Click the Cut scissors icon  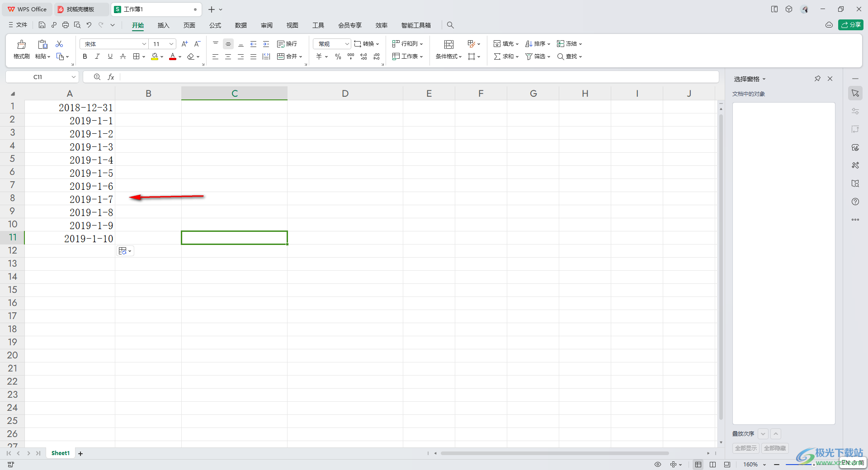coord(59,44)
